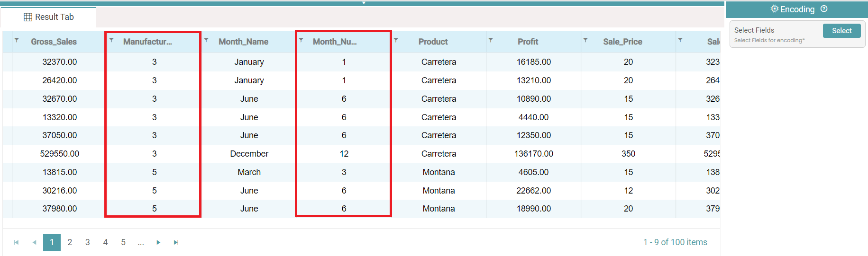Open filter icon for Sale_Price column
868x256 pixels.
pyautogui.click(x=585, y=40)
